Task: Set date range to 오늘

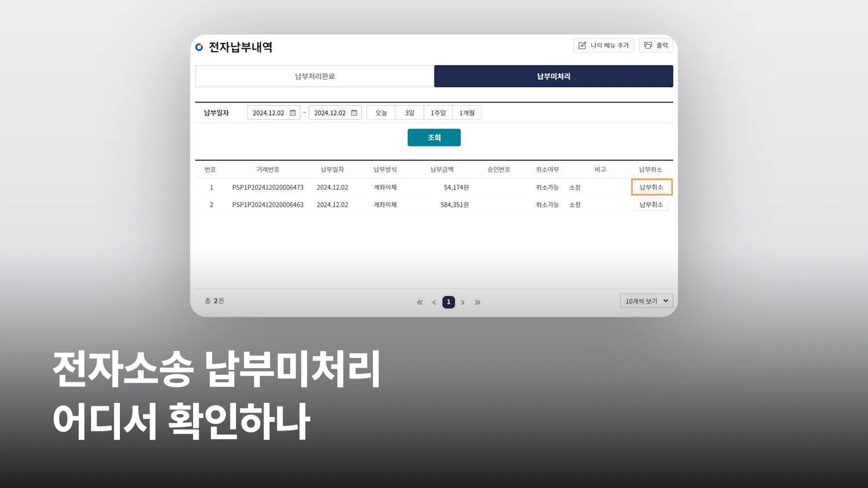Action: (381, 113)
